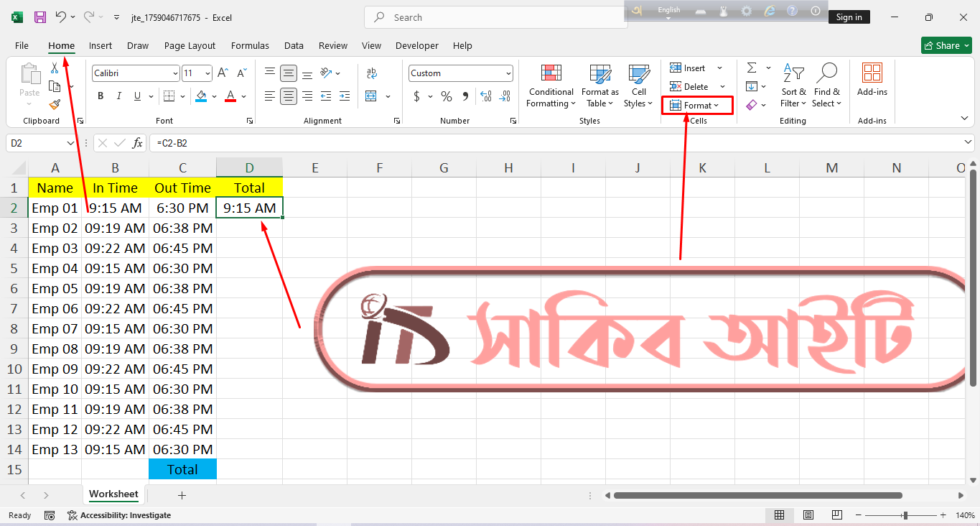Click the Save icon in title bar
980x526 pixels.
pos(40,17)
